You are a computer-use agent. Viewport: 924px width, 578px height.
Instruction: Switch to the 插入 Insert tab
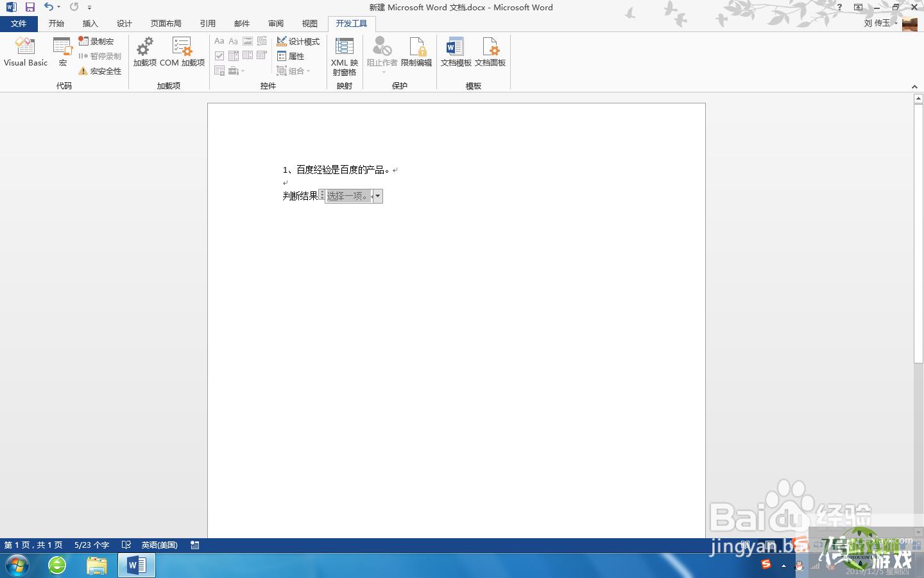point(90,23)
